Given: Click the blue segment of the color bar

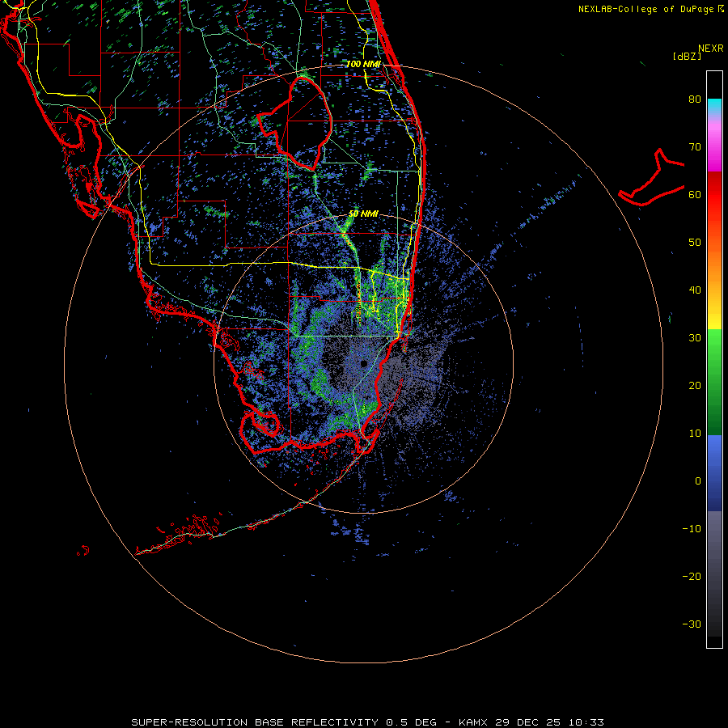Looking at the screenshot, I should point(714,473).
